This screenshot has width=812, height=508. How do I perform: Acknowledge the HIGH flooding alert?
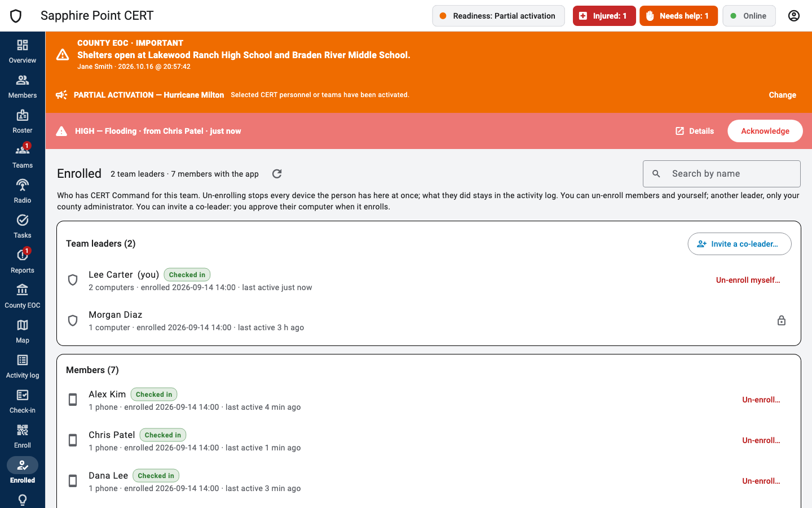(765, 131)
